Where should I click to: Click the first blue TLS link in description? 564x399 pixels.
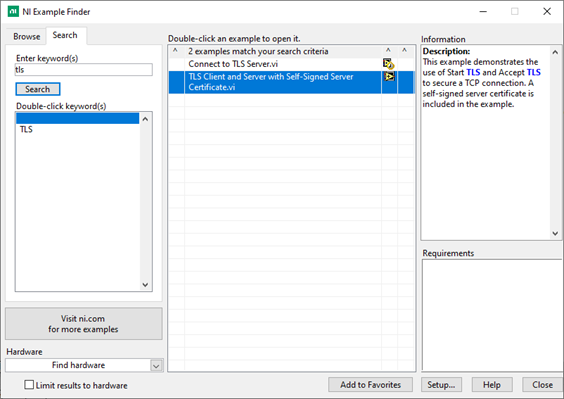[473, 72]
